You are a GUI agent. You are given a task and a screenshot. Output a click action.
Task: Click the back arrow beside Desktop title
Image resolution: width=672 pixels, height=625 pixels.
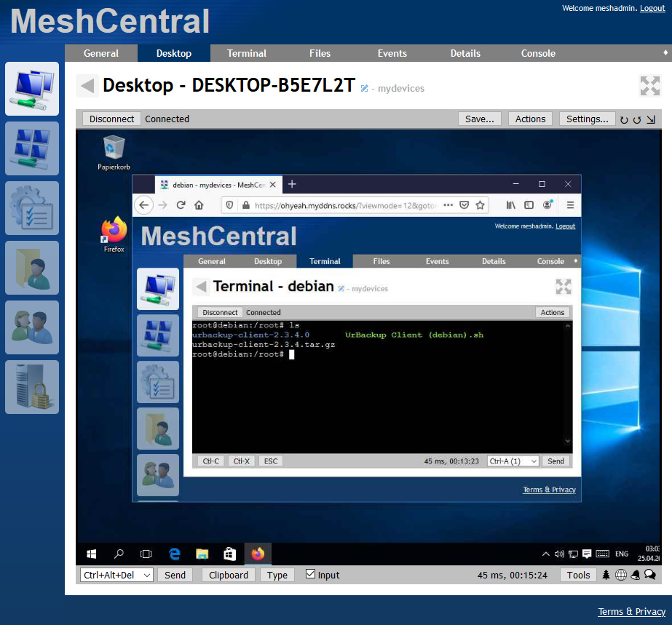pyautogui.click(x=87, y=85)
